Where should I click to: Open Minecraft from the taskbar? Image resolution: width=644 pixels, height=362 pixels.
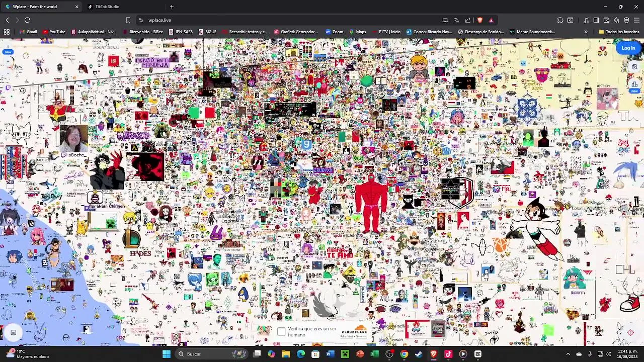(345, 354)
